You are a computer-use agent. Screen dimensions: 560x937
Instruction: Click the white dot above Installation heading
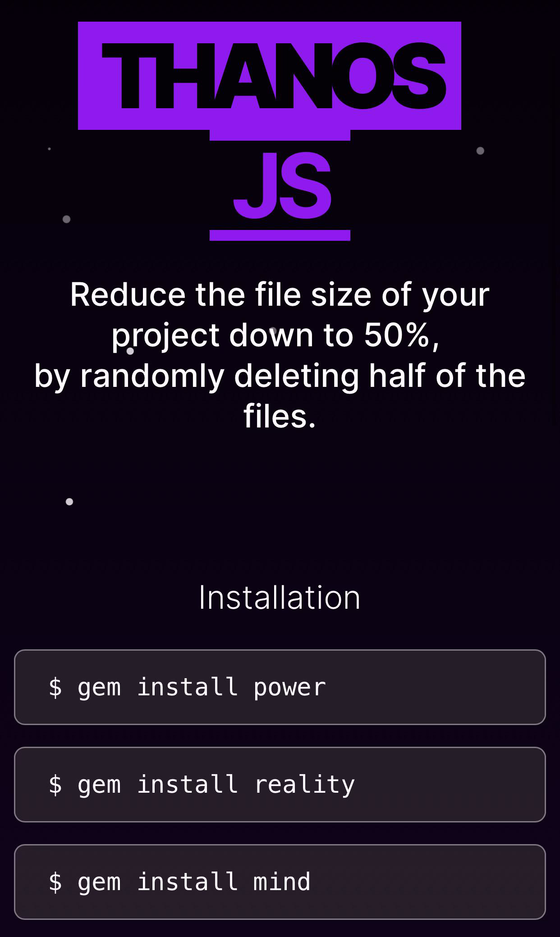pyautogui.click(x=69, y=501)
